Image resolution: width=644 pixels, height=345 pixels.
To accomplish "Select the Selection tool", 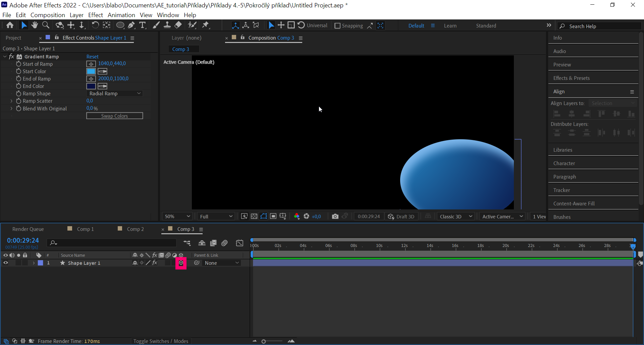I will [24, 25].
